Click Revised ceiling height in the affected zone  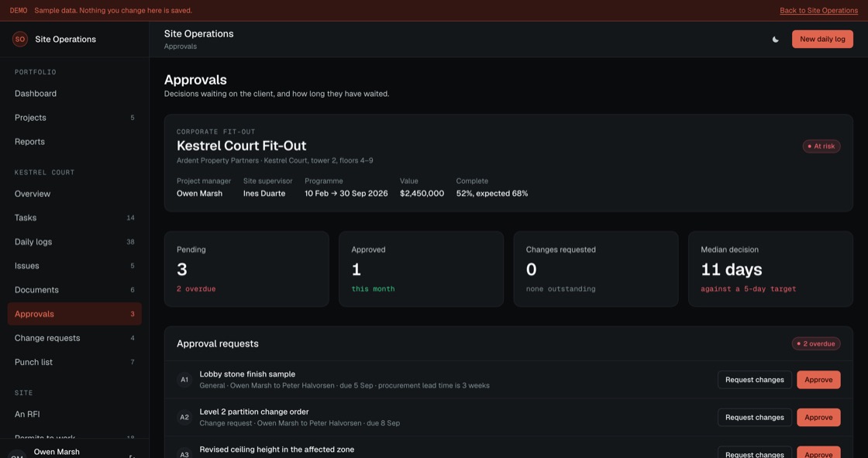[x=277, y=449]
